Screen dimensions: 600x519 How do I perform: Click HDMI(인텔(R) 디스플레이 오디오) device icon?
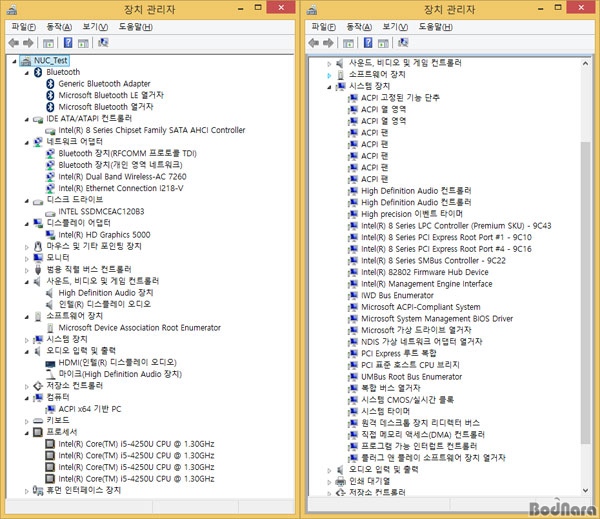[50, 363]
